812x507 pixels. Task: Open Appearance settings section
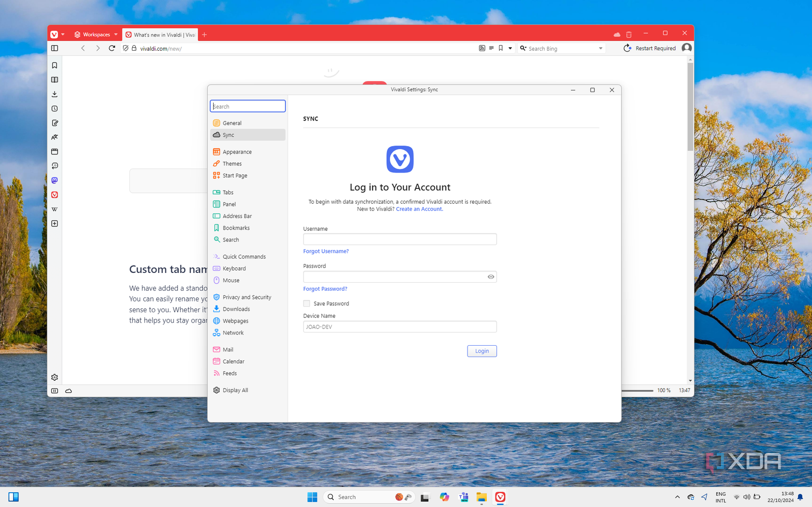[x=248, y=152]
